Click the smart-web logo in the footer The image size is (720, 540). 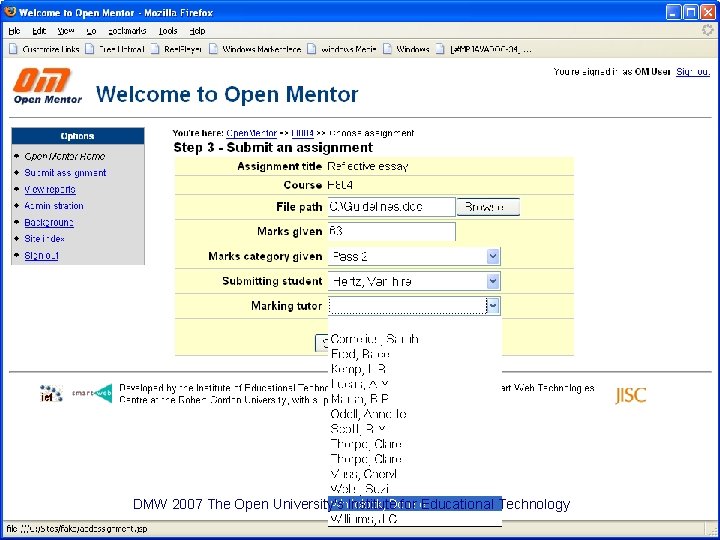point(92,394)
